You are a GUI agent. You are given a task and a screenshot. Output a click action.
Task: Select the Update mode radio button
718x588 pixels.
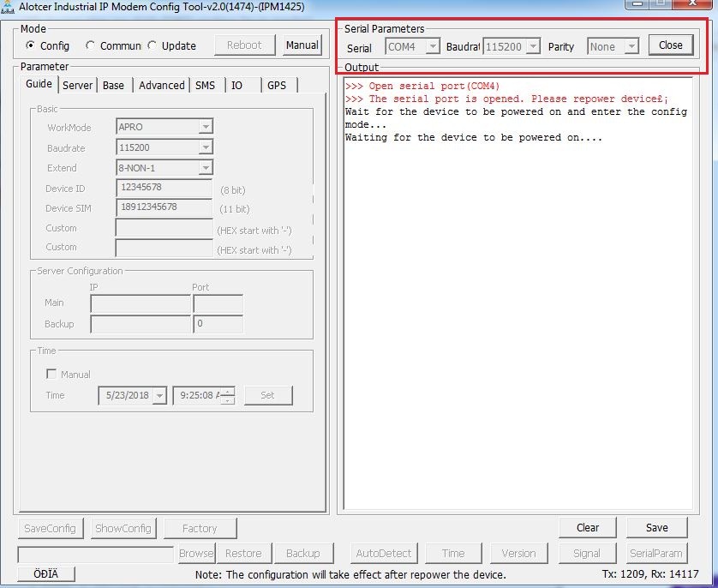click(x=152, y=45)
